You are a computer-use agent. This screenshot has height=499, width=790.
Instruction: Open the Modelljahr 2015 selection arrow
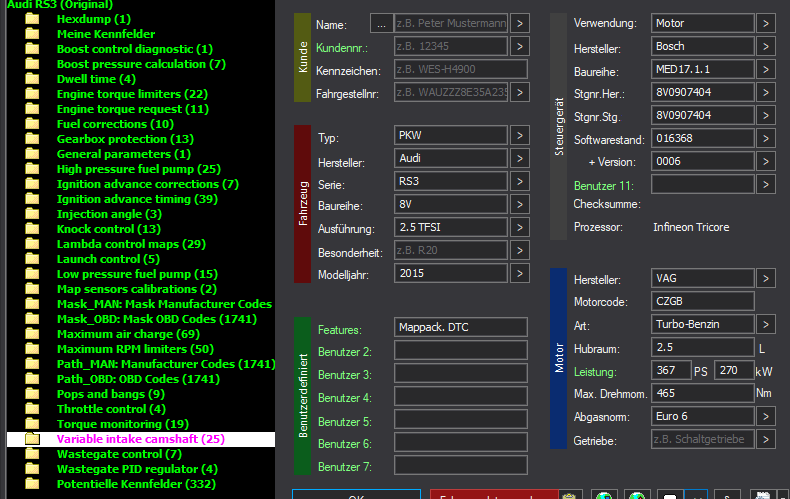point(520,273)
